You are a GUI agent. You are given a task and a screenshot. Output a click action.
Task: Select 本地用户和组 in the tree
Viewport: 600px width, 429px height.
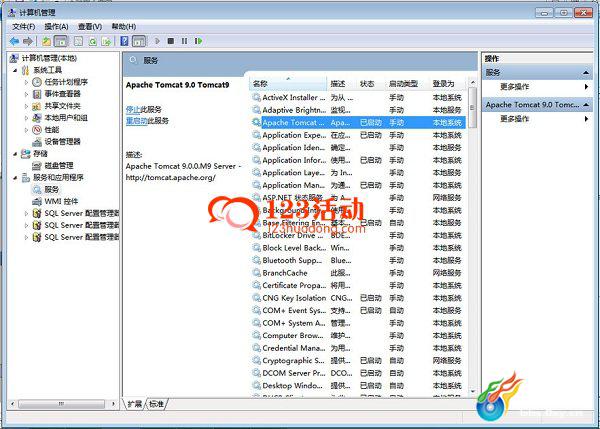coord(66,118)
